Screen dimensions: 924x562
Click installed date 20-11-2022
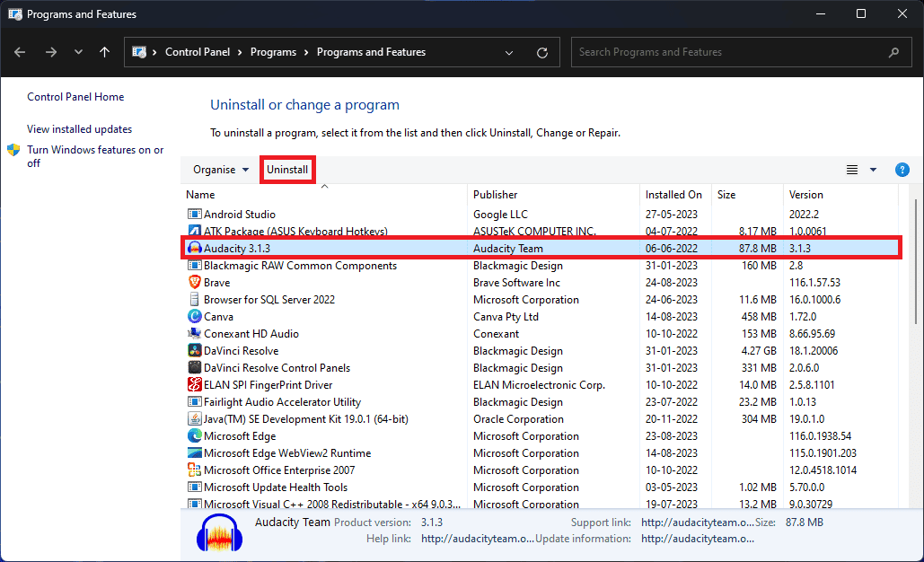coord(671,419)
